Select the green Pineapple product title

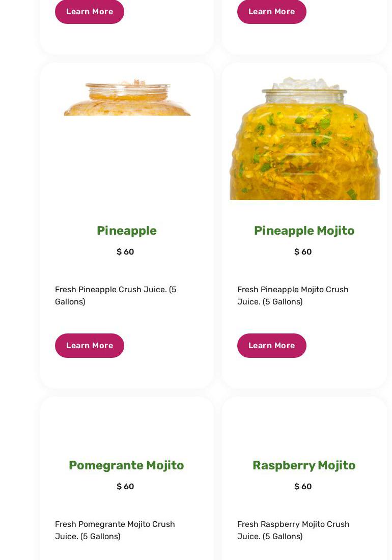127,231
